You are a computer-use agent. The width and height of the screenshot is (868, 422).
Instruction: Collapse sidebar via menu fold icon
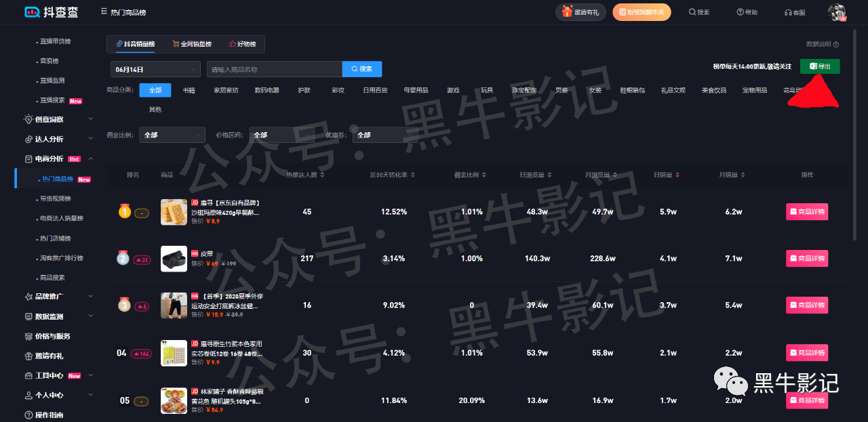(103, 12)
